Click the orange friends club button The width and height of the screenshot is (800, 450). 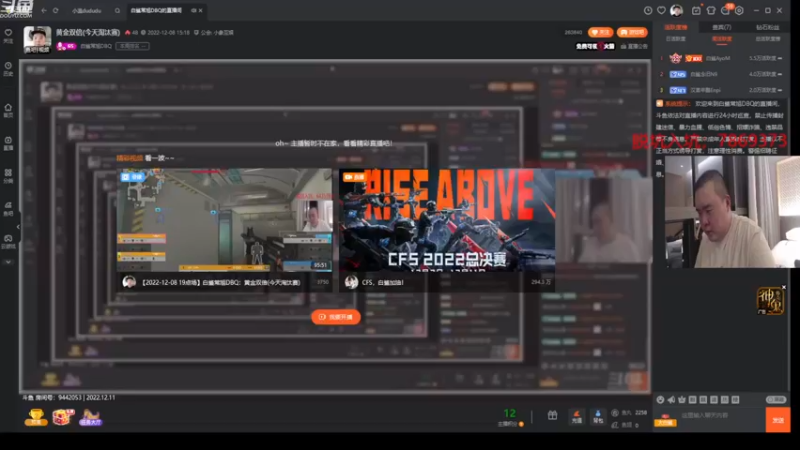[x=632, y=32]
